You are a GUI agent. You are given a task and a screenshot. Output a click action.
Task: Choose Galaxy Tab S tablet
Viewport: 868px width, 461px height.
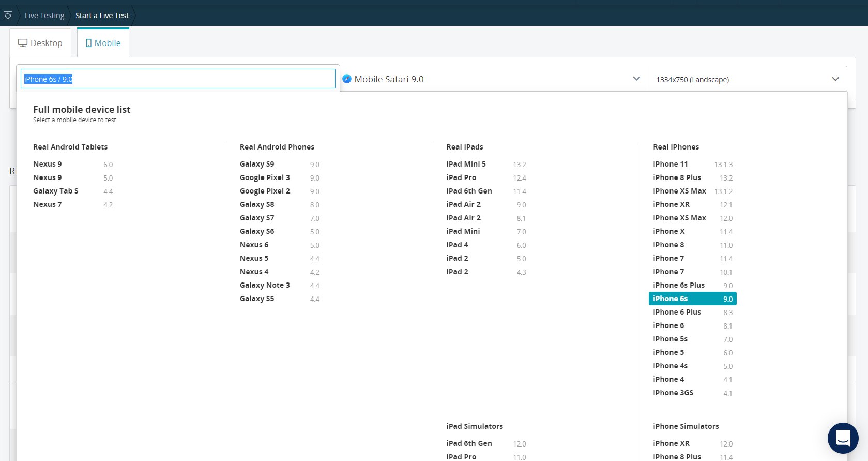73,191
